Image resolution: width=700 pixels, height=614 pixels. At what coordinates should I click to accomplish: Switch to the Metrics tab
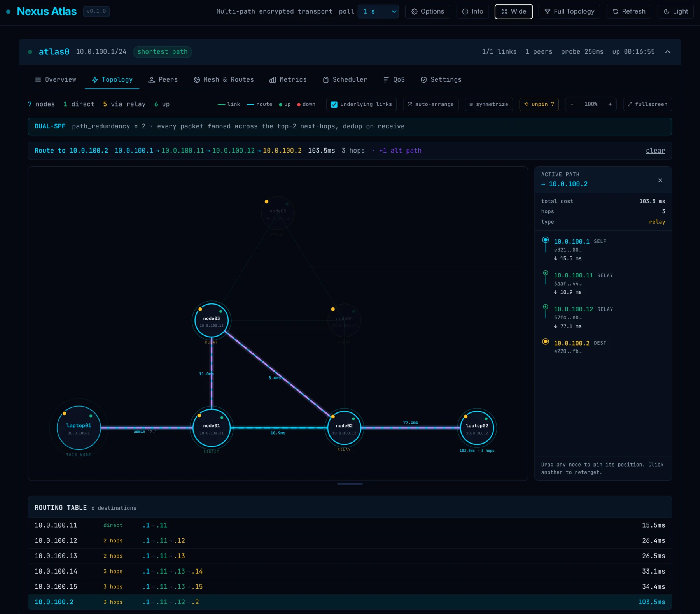[x=288, y=80]
